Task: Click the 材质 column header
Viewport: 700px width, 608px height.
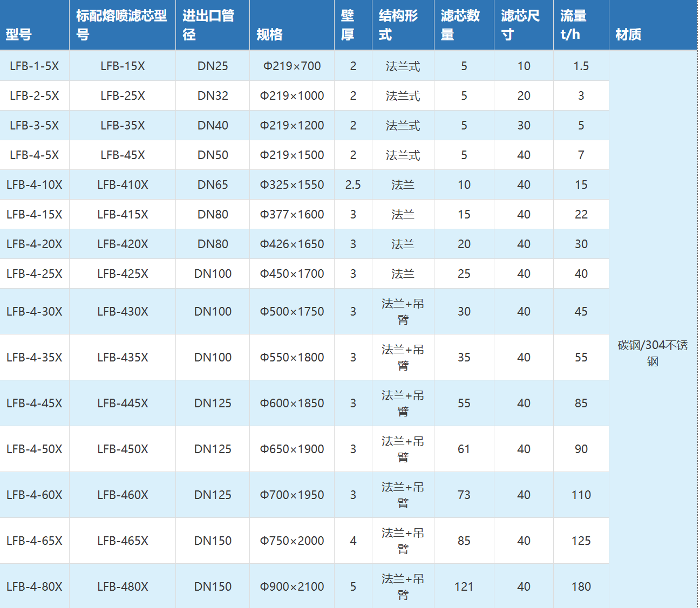Action: point(653,25)
